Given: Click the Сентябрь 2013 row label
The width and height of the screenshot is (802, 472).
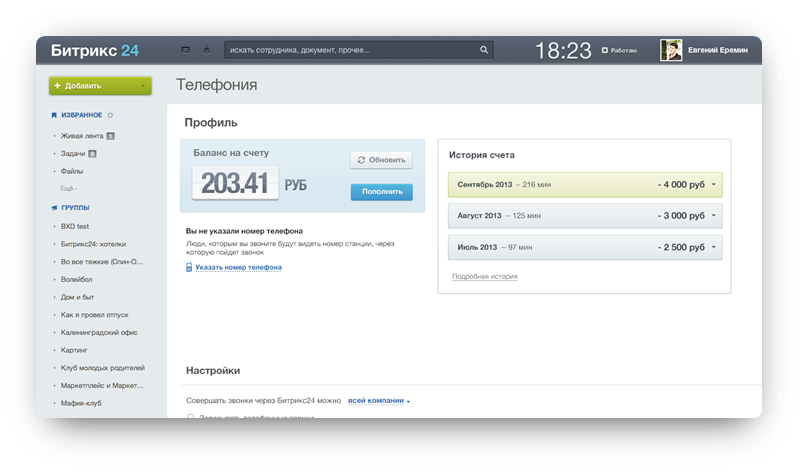Looking at the screenshot, I should coord(484,185).
